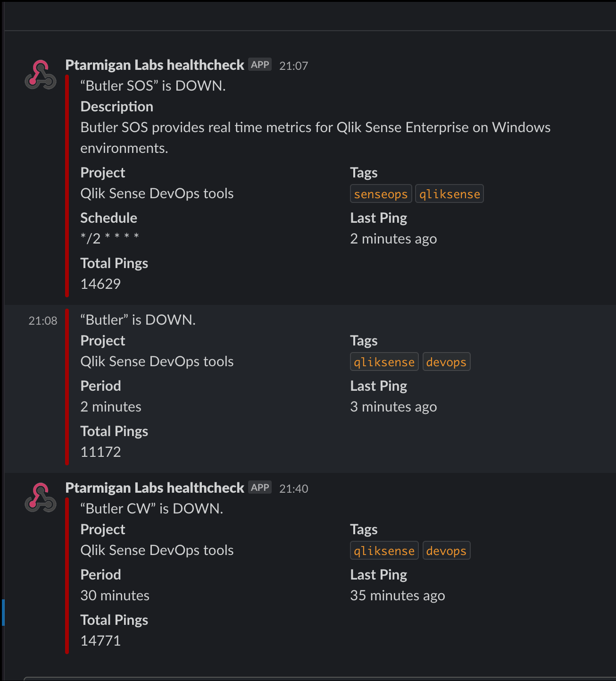
Task: Click the "Butler CW" is DOWN message text
Action: coord(151,509)
